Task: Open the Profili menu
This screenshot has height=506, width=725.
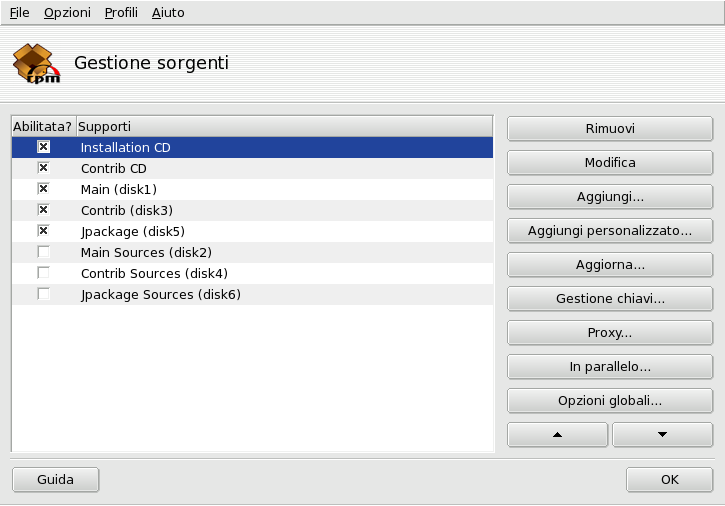Action: 121,13
